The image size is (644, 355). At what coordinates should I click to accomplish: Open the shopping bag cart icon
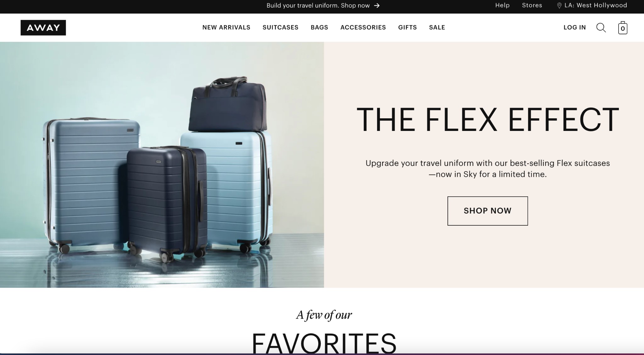[623, 28]
